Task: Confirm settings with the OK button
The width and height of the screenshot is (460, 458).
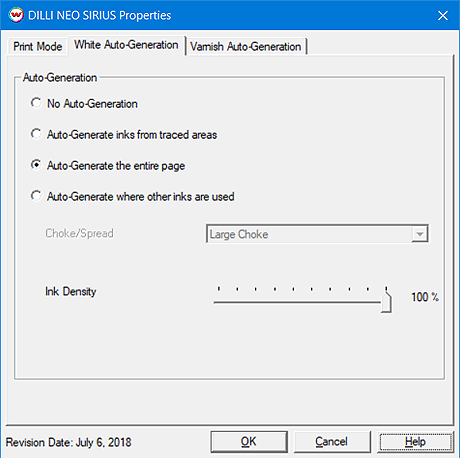Action: (249, 442)
